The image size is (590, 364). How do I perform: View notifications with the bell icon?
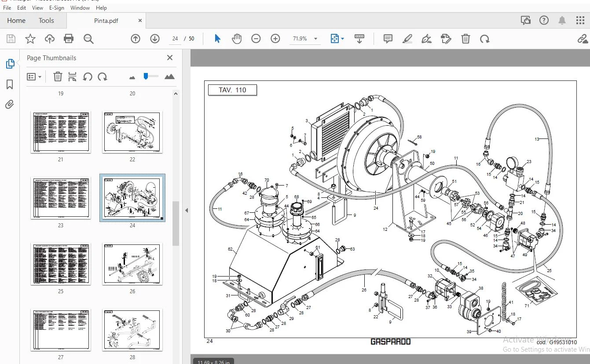pos(562,20)
